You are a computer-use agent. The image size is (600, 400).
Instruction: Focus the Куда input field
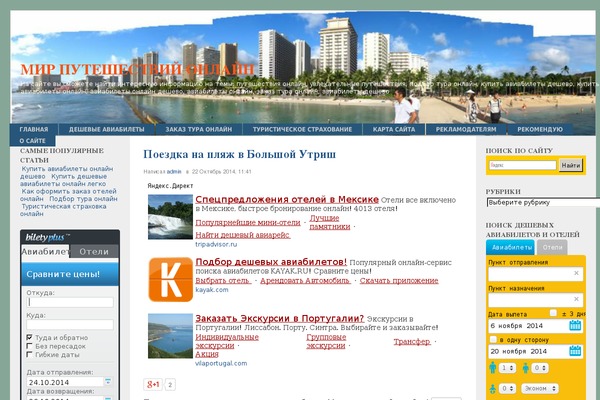70,325
